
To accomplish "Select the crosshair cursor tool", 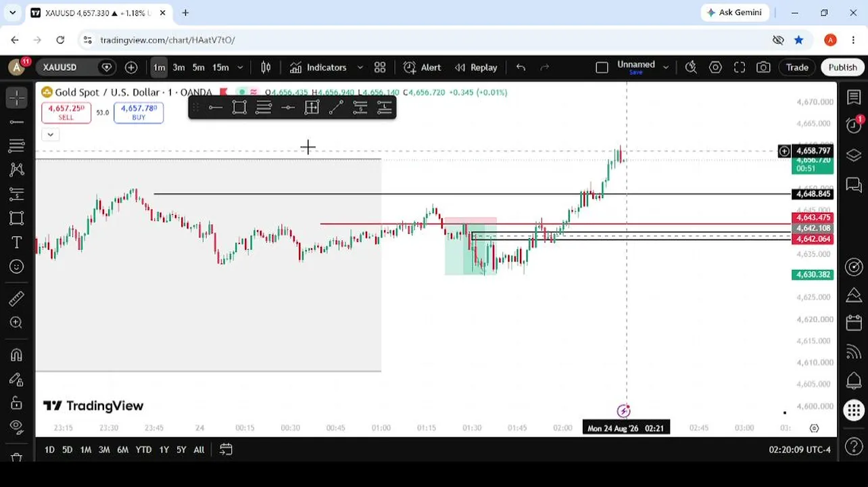I will [17, 98].
